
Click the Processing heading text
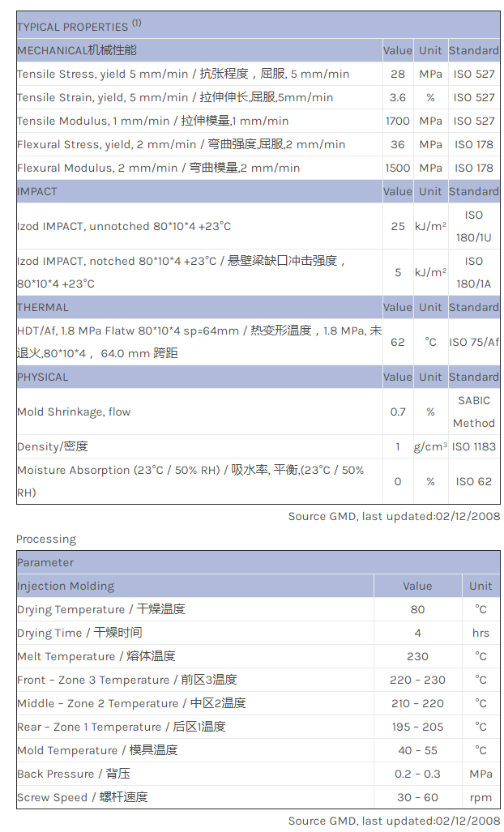point(46,539)
